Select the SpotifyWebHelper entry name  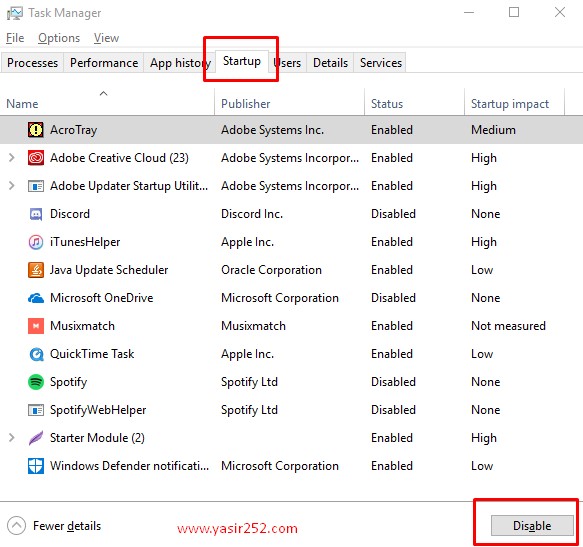pyautogui.click(x=98, y=410)
